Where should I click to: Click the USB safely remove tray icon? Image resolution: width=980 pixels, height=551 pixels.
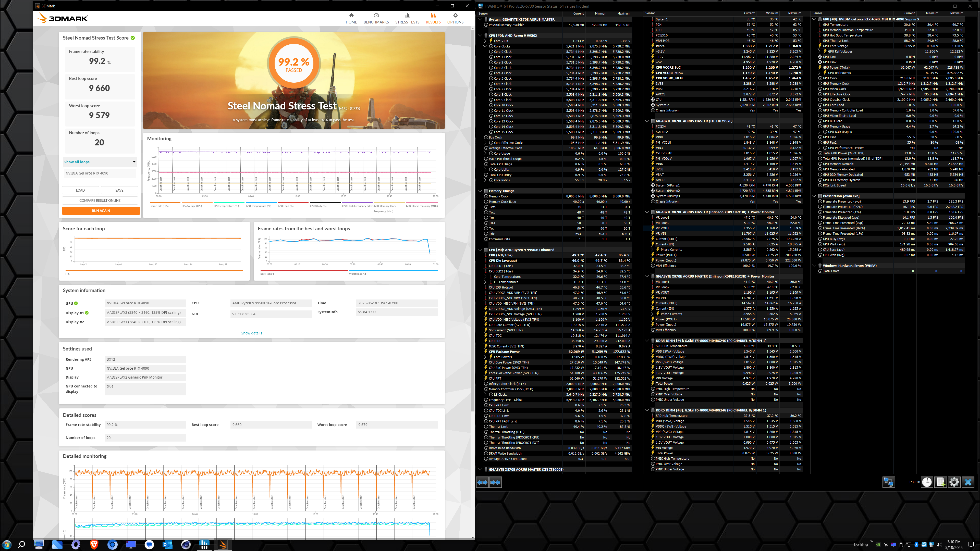pyautogui.click(x=901, y=545)
